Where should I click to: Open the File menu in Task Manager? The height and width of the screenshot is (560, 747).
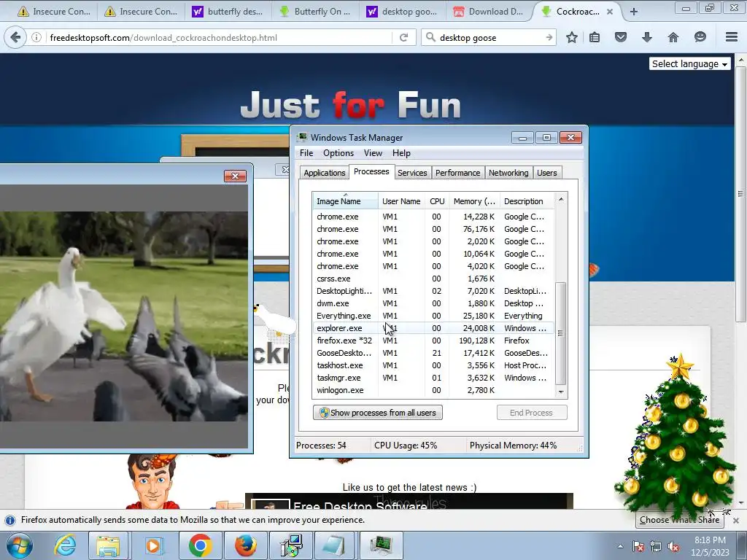(306, 153)
